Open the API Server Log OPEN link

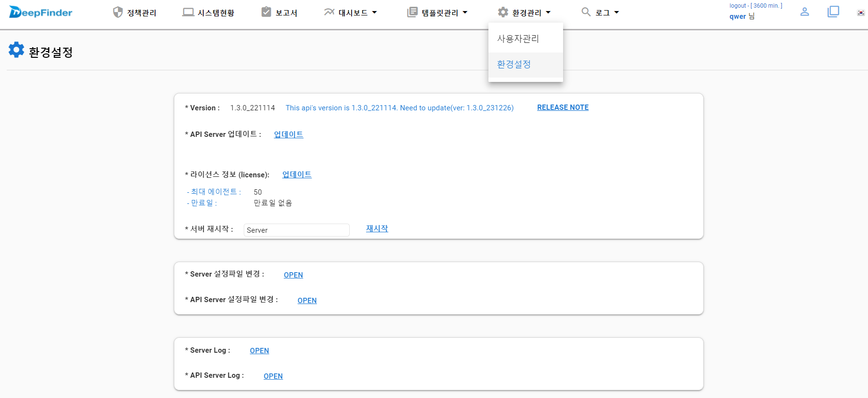click(273, 376)
